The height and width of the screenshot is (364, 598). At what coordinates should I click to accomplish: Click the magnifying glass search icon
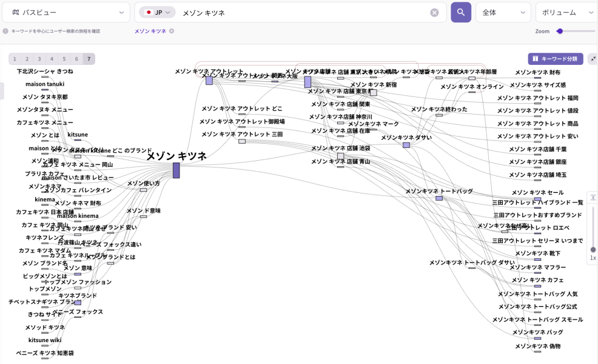(461, 12)
